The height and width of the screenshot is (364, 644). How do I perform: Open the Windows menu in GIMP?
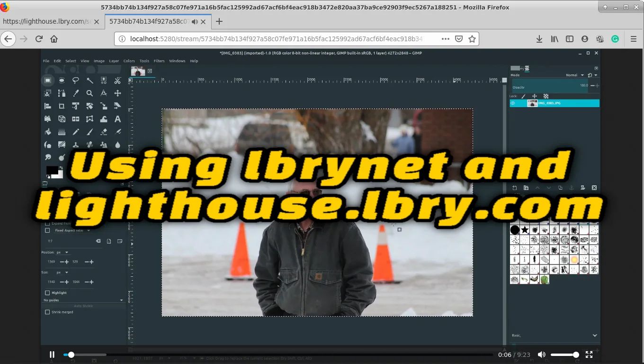click(x=177, y=61)
